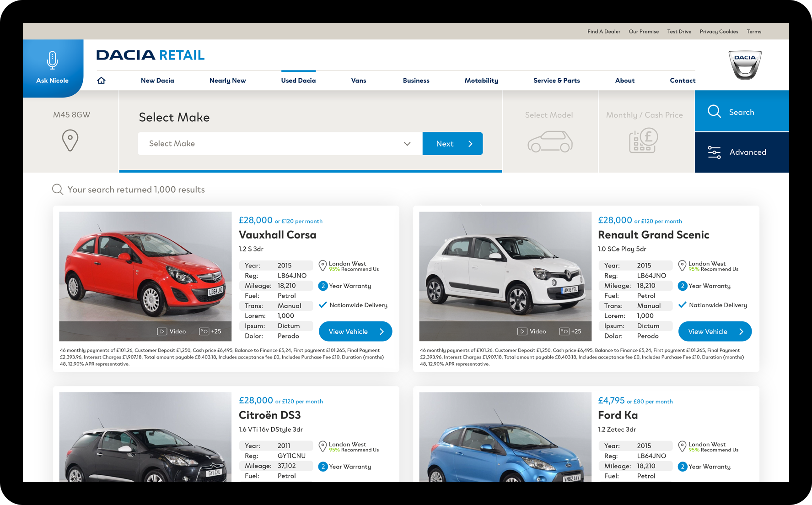Open the Find A Dealer link

603,32
